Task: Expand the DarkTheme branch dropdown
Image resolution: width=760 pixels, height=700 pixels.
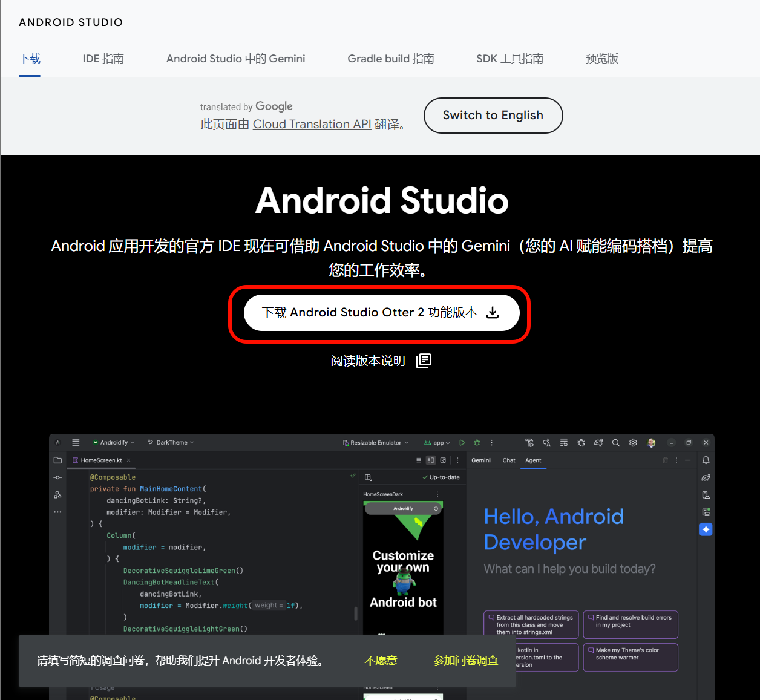Action: (x=171, y=443)
